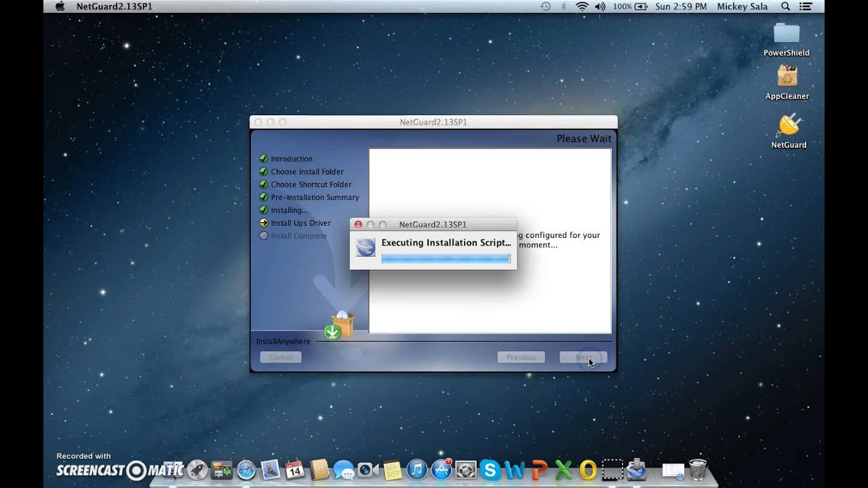Open the App Store dock icon
The image size is (868, 488).
(441, 470)
